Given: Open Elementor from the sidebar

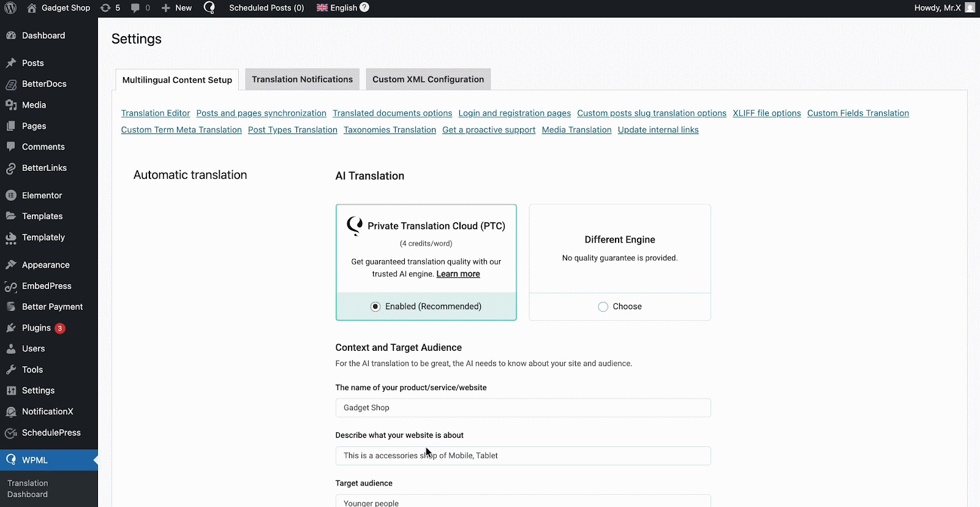Looking at the screenshot, I should click(x=42, y=195).
